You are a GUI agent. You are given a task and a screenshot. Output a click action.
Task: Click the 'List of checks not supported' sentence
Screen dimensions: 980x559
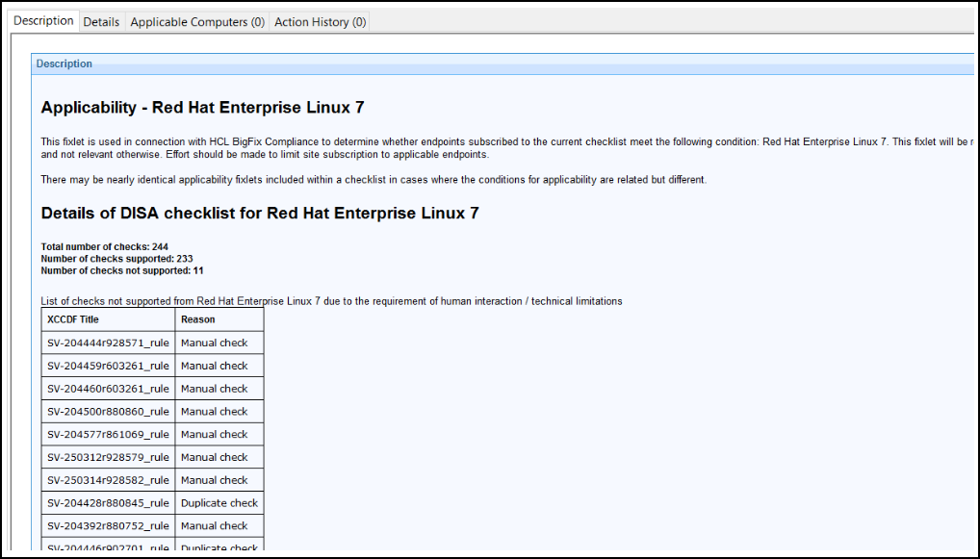tap(331, 301)
